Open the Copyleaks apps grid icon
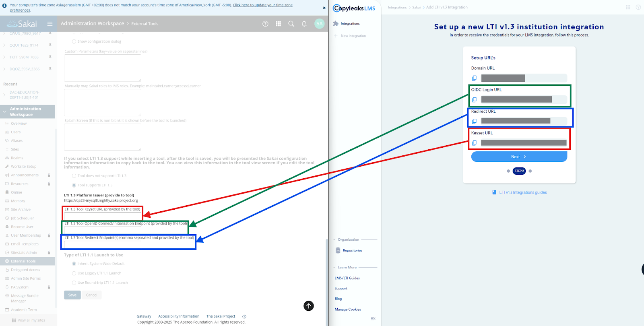This screenshot has width=644, height=326. pyautogui.click(x=628, y=7)
